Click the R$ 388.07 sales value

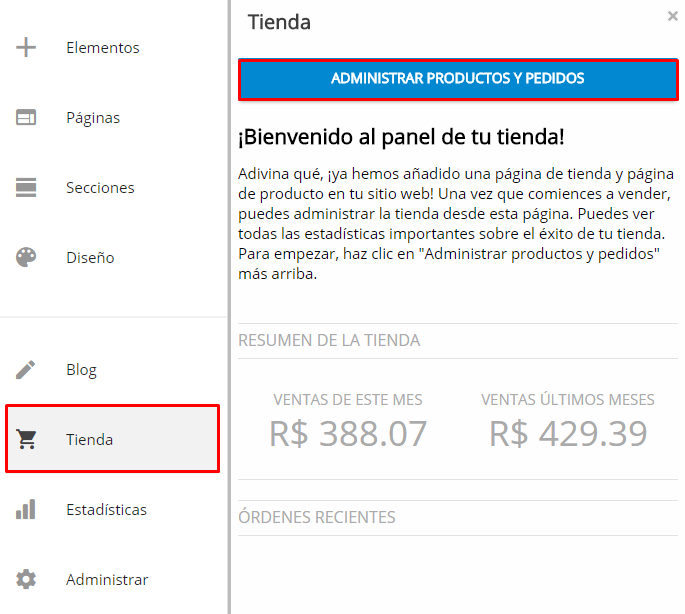pyautogui.click(x=348, y=434)
